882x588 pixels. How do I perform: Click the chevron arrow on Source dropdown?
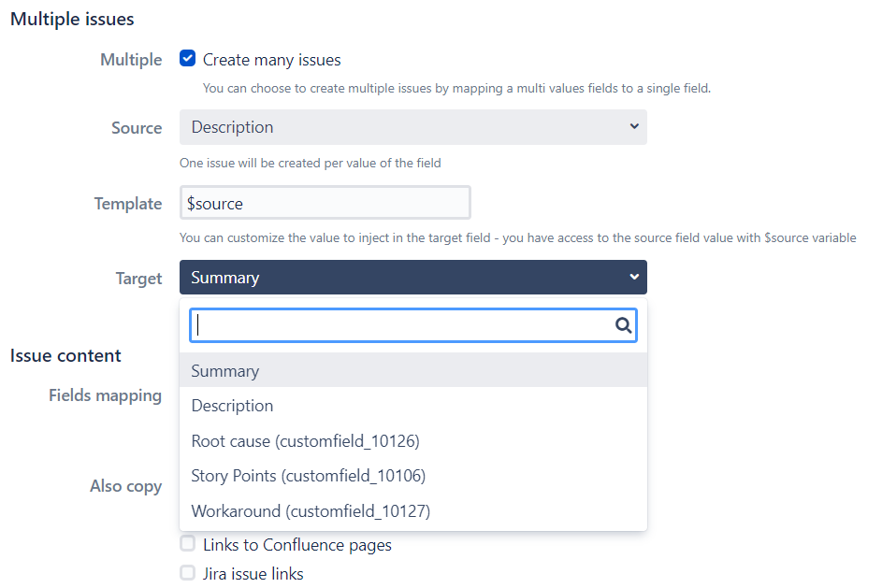point(633,127)
